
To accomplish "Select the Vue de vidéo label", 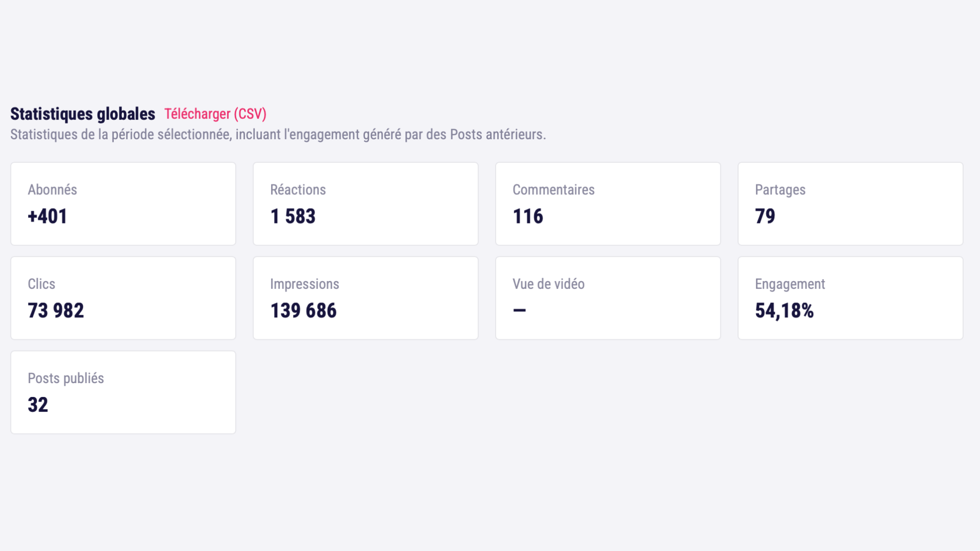I will click(x=548, y=284).
